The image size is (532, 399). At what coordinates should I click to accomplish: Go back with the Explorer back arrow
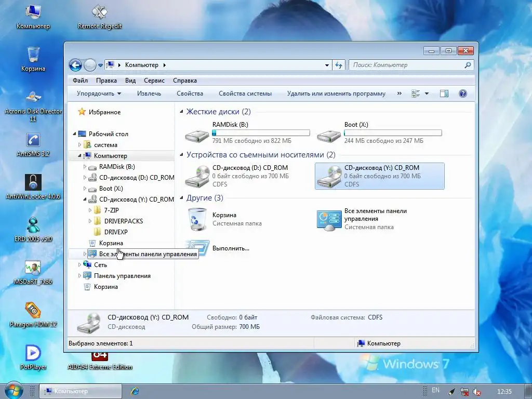75,65
